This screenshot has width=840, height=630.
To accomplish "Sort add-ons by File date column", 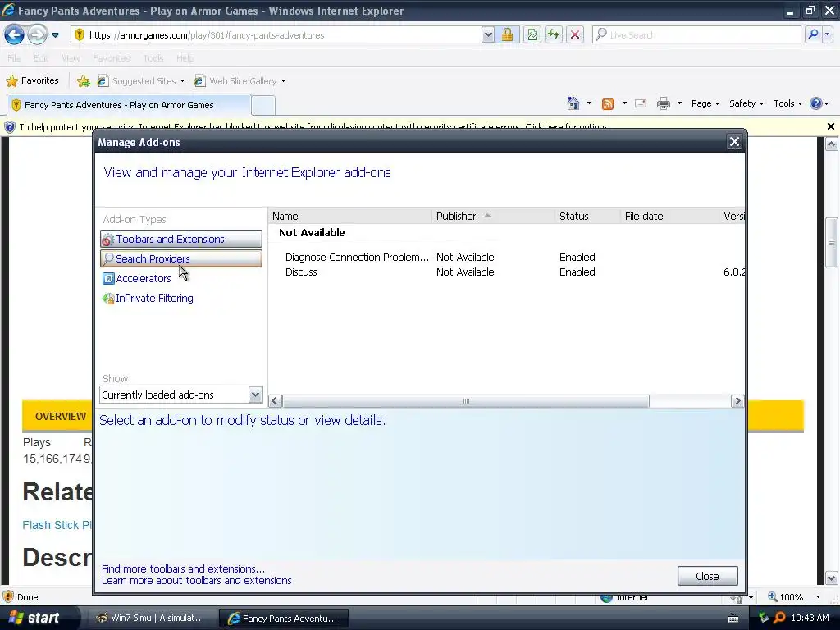I will [x=669, y=216].
